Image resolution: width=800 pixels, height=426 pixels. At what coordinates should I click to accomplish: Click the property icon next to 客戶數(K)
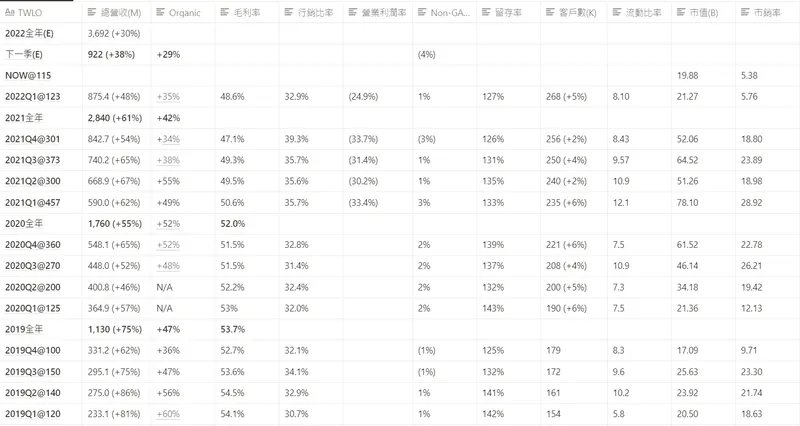pos(552,12)
